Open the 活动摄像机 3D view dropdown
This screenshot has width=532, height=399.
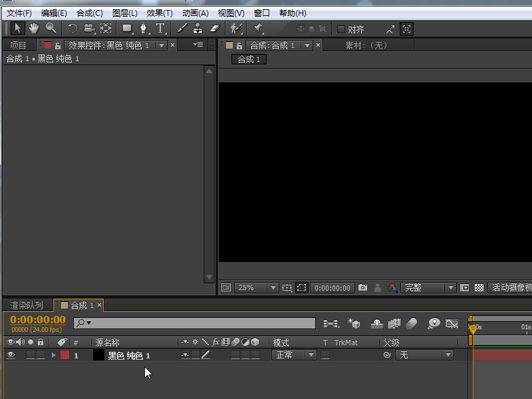(x=510, y=288)
